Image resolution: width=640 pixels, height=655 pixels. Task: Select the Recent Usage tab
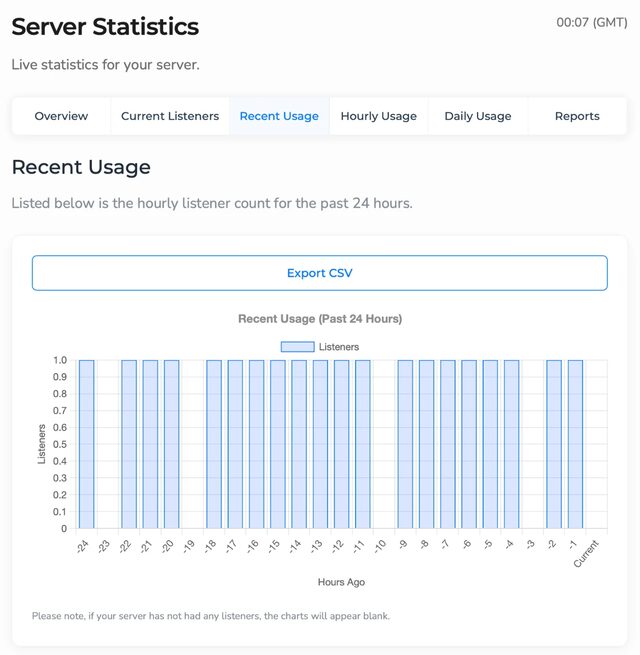click(279, 116)
